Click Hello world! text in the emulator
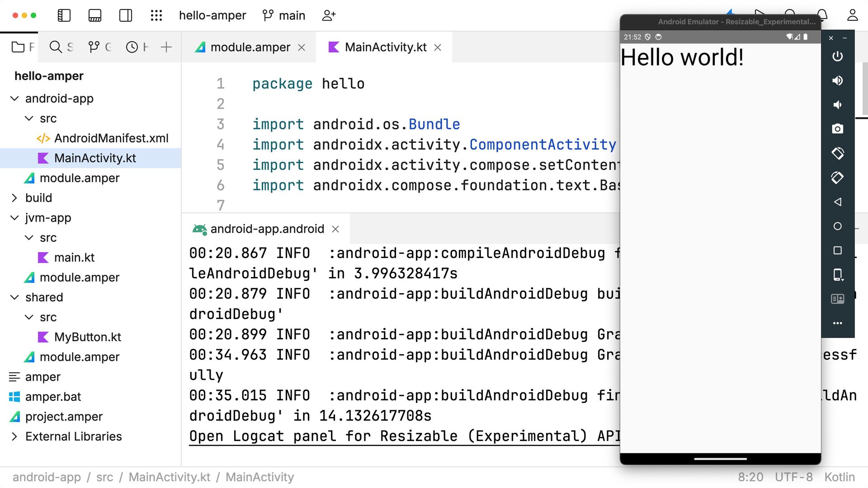 [x=682, y=57]
